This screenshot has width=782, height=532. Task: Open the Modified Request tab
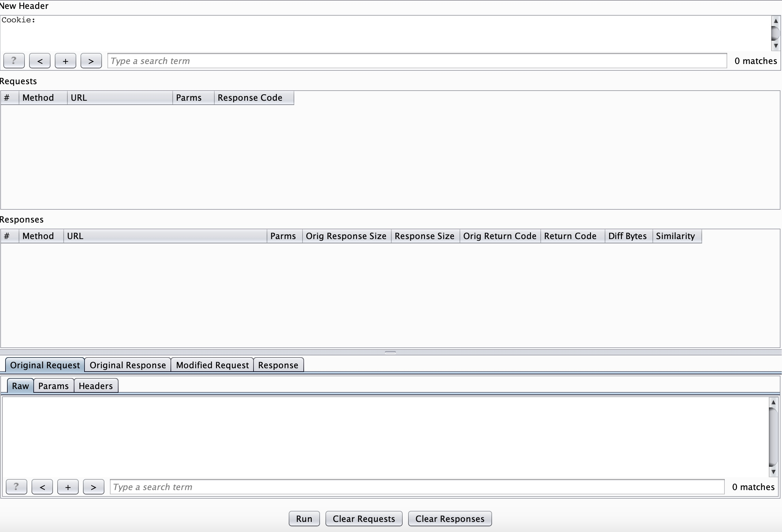pyautogui.click(x=212, y=365)
